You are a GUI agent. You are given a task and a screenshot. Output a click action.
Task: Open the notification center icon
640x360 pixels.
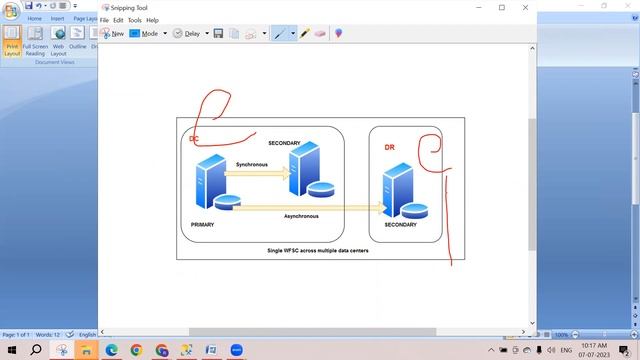624,350
